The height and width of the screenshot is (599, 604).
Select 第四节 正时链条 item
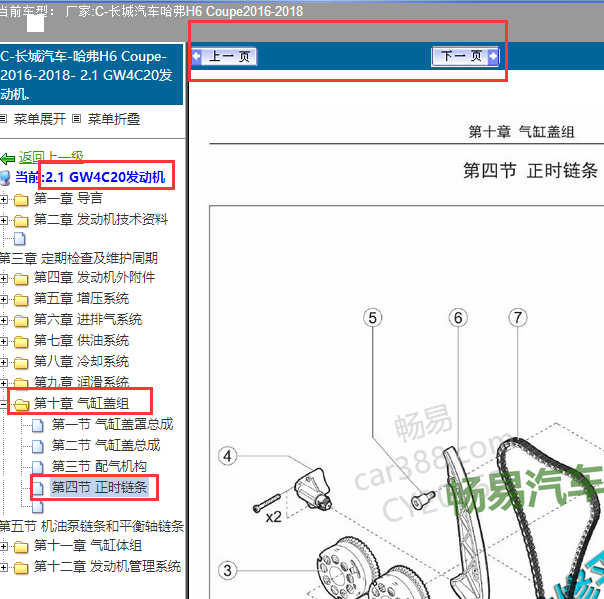pyautogui.click(x=99, y=487)
